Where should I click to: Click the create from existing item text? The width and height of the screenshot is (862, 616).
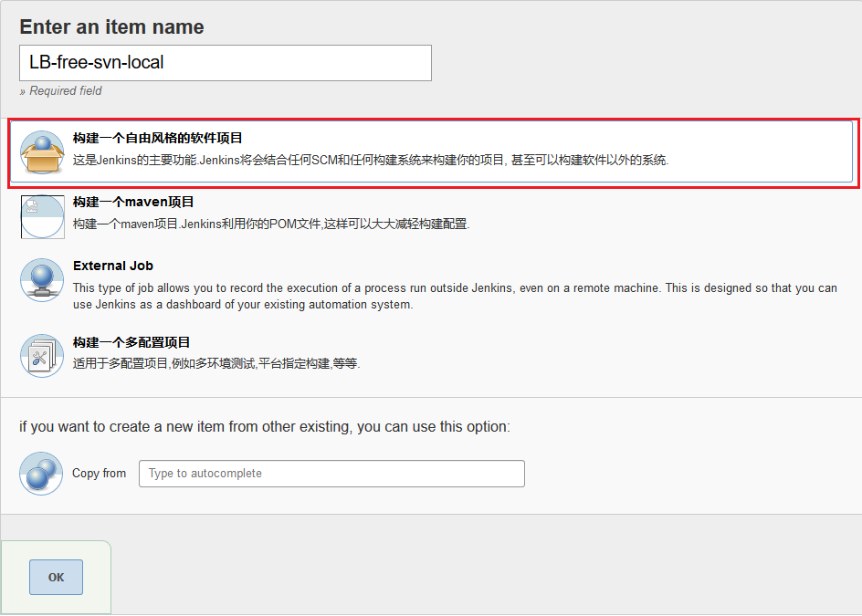coord(265,427)
